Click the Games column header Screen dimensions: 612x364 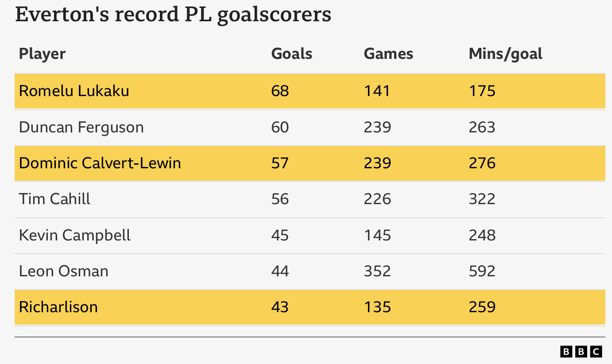tap(388, 54)
